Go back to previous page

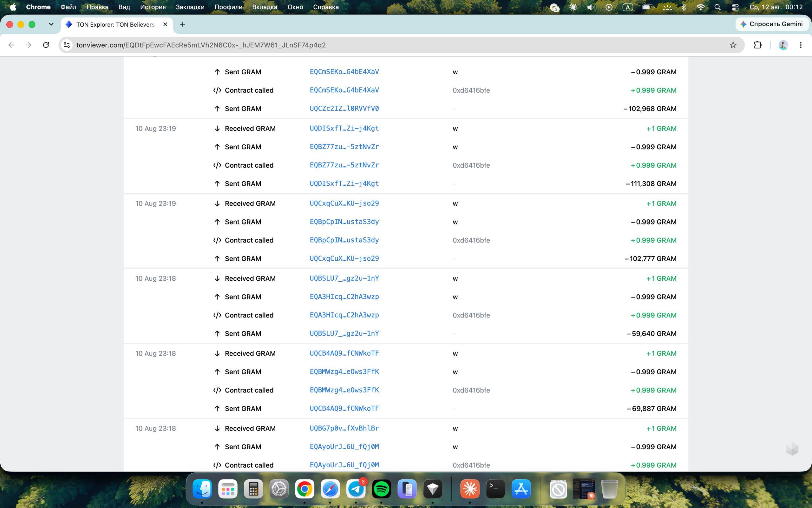(11, 45)
